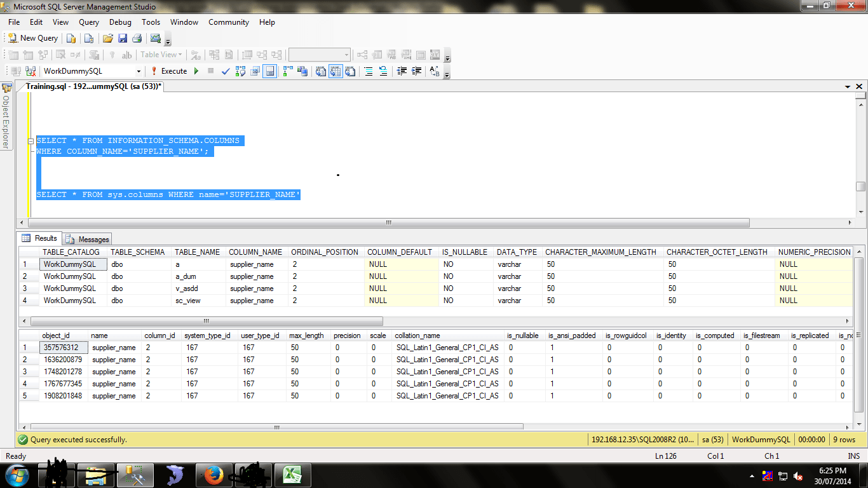Click the query editor horizontal scrollbar thumb

388,223
